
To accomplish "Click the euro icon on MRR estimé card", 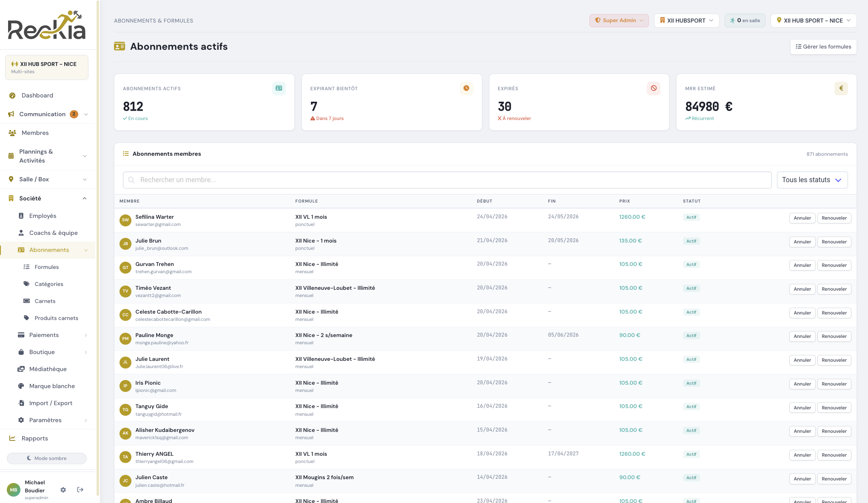I will 841,89.
